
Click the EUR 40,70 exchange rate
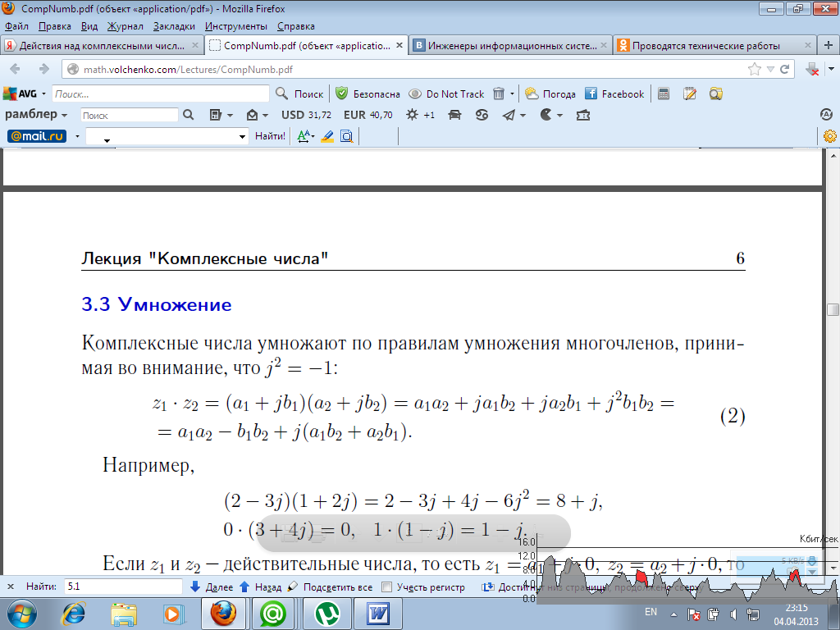pyautogui.click(x=368, y=115)
